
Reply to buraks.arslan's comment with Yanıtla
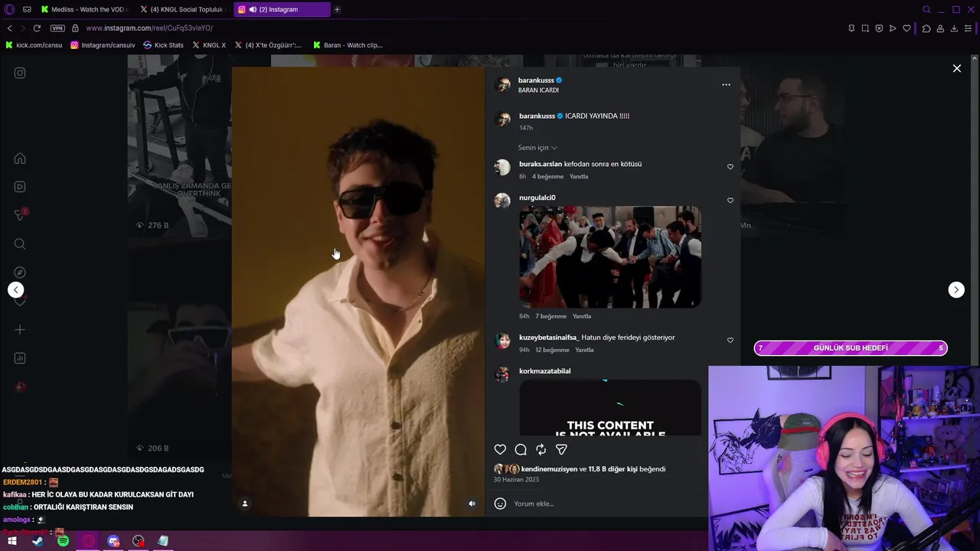click(579, 177)
